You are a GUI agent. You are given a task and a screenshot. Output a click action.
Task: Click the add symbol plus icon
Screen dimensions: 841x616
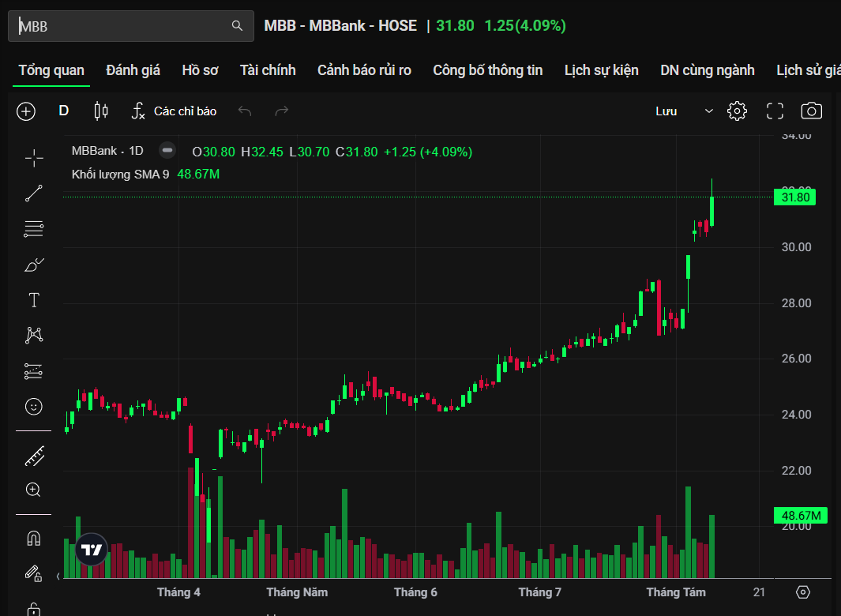[x=26, y=111]
